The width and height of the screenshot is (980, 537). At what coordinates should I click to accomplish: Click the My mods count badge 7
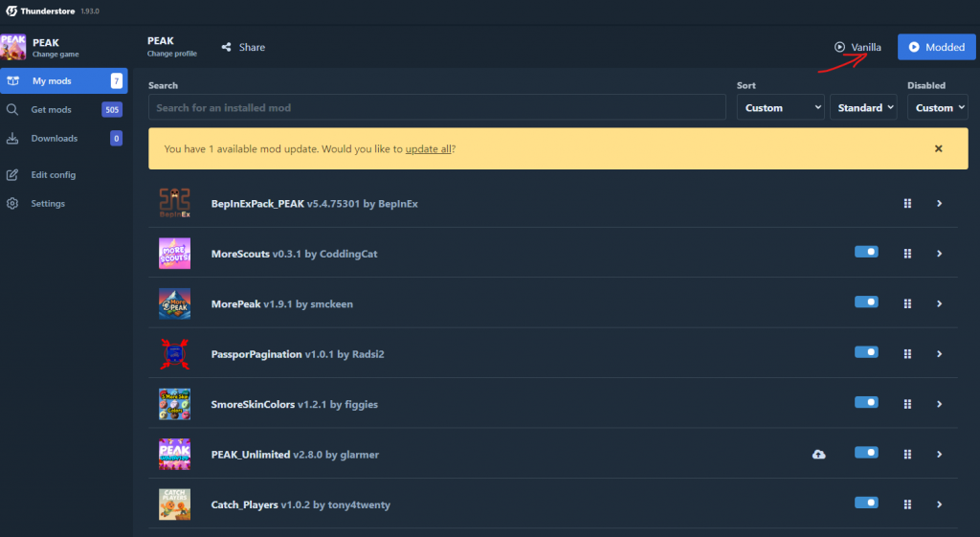(116, 80)
